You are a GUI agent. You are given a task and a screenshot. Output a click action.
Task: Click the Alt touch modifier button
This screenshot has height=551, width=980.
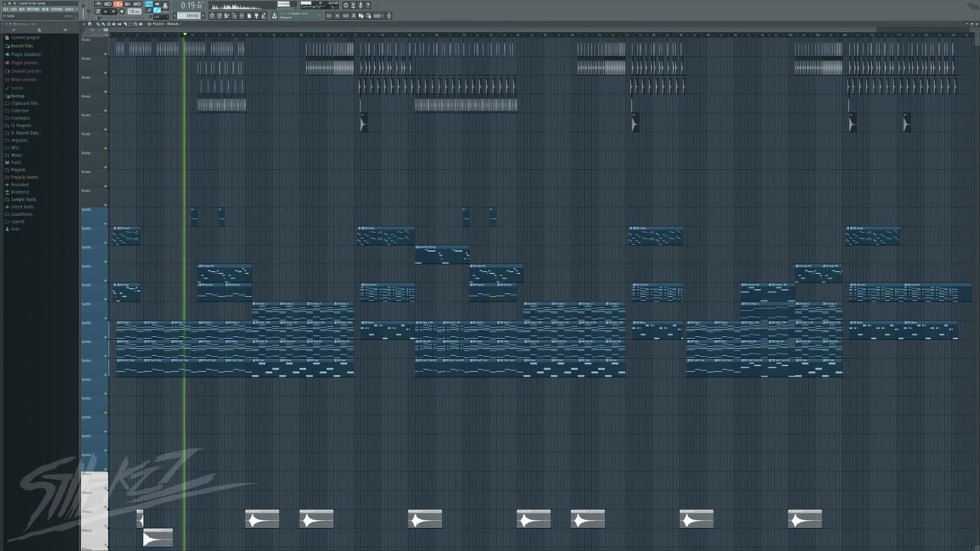tap(337, 15)
